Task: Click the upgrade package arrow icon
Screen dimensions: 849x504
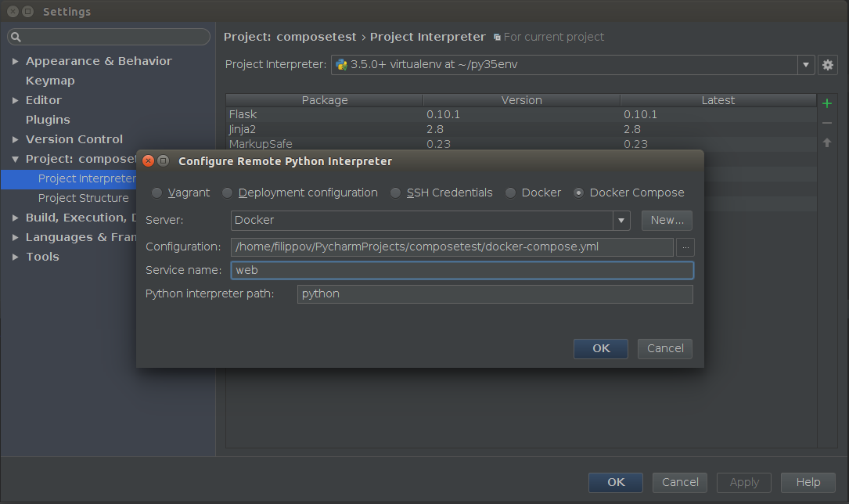Action: (827, 142)
